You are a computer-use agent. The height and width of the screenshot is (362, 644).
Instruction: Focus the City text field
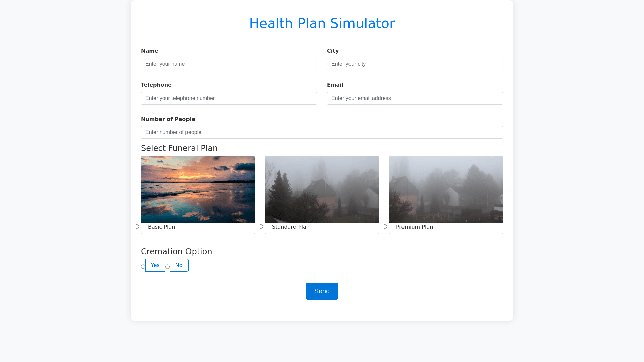[415, 64]
